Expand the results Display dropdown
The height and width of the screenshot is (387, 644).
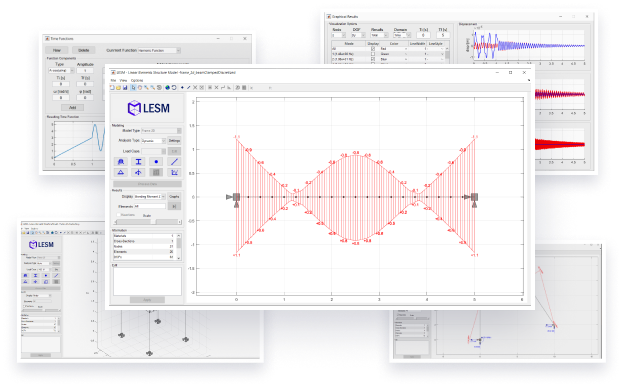pos(150,197)
